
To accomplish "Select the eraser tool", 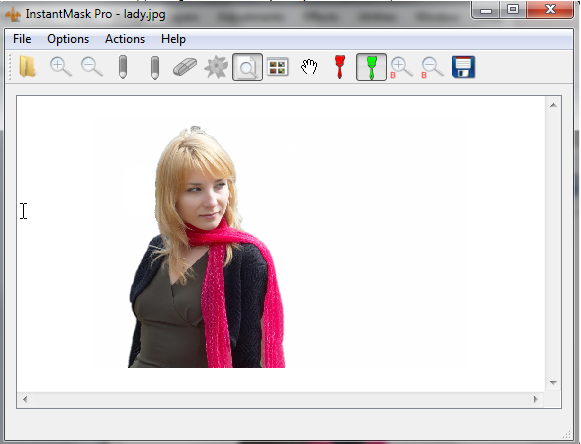I will click(x=185, y=67).
